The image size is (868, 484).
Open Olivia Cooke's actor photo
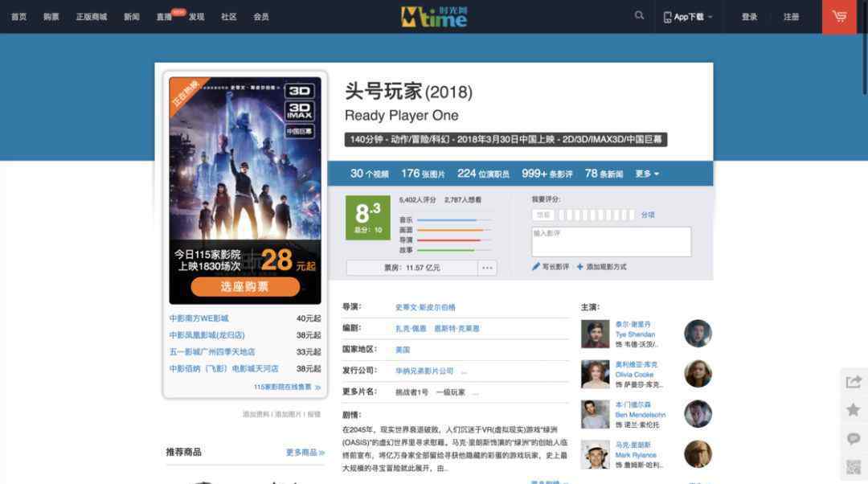coord(595,374)
